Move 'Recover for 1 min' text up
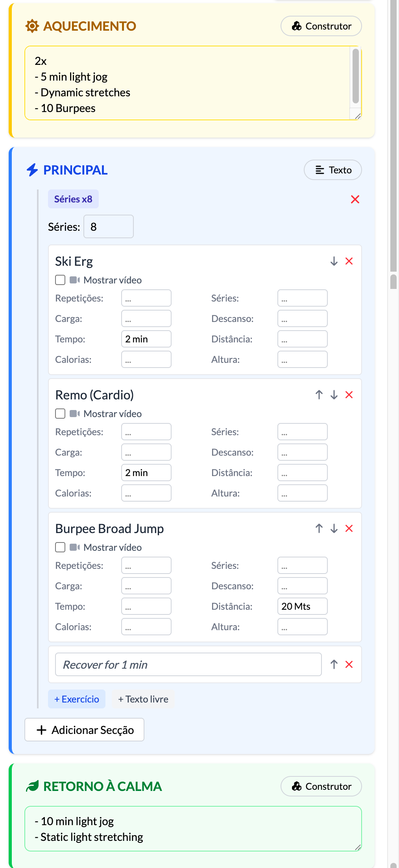399x868 pixels. (334, 665)
